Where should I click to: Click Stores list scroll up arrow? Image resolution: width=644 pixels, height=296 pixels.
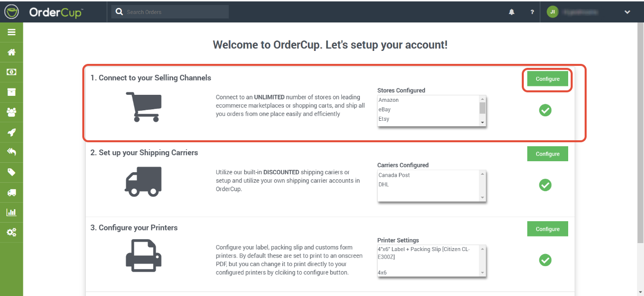pos(482,99)
